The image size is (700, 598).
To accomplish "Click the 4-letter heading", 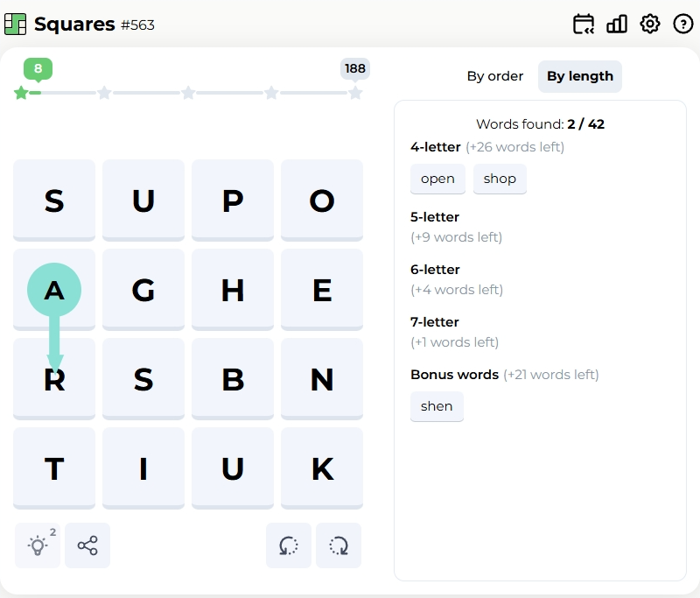I will (435, 147).
